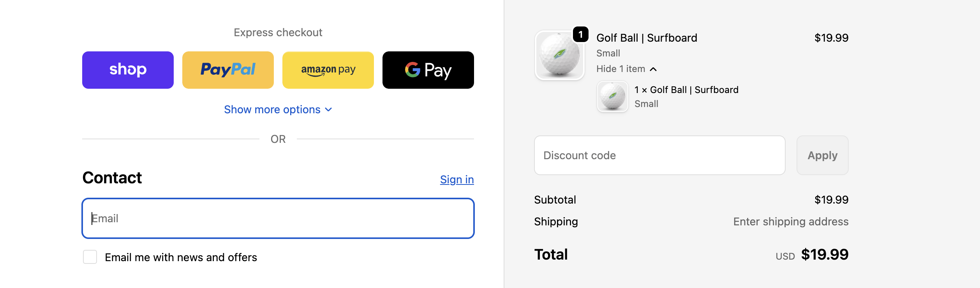Open the small golf ball item thumbnail

tap(612, 97)
